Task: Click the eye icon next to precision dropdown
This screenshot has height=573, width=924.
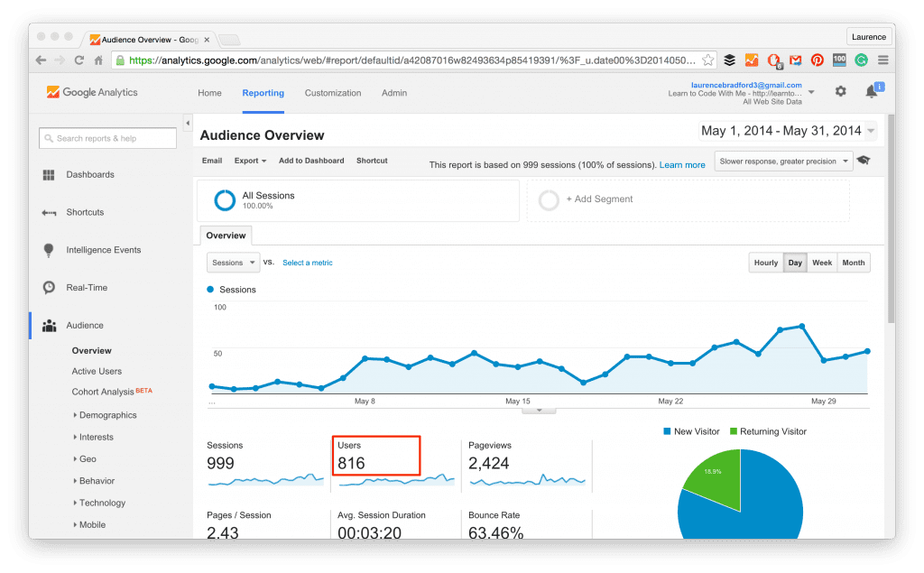Action: [x=864, y=160]
